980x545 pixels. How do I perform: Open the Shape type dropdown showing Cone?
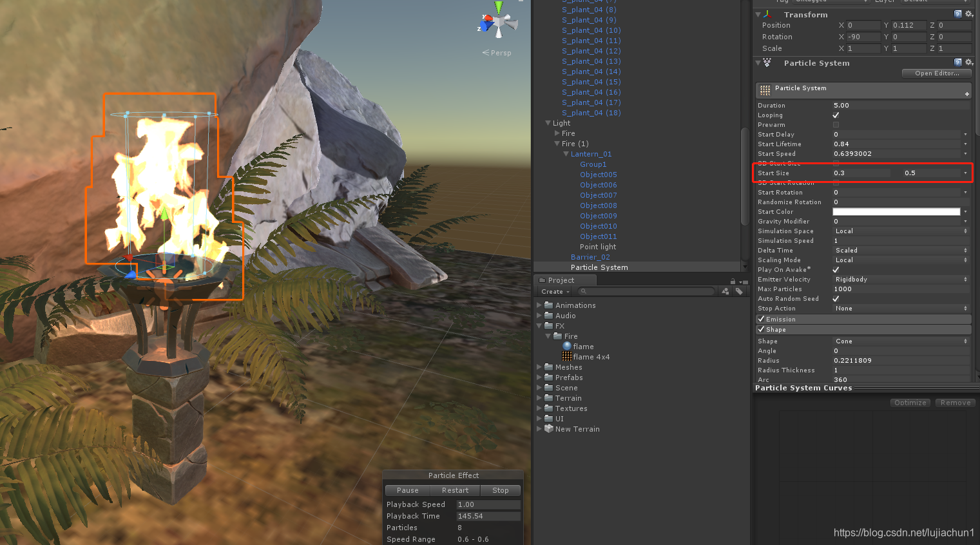[x=901, y=341]
